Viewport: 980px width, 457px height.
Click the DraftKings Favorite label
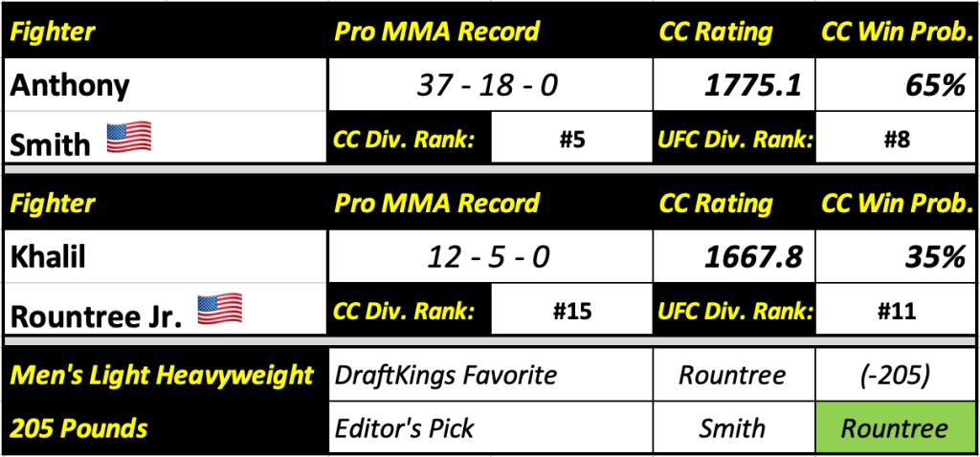click(445, 376)
